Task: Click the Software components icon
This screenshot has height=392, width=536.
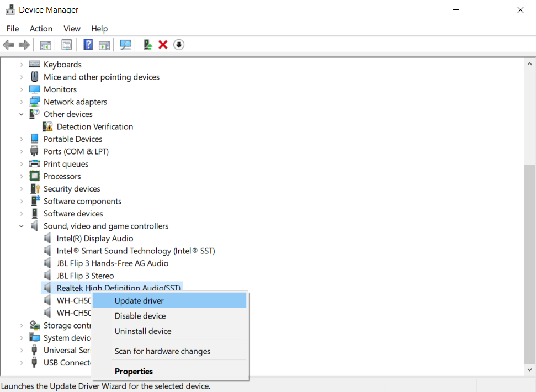Action: click(x=35, y=200)
